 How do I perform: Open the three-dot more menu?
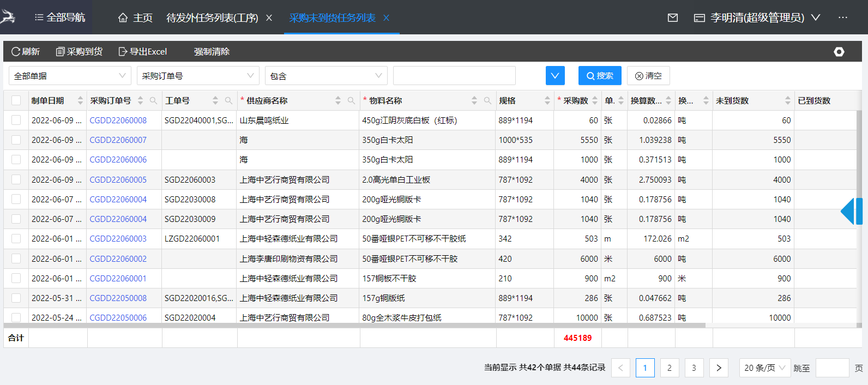point(842,18)
